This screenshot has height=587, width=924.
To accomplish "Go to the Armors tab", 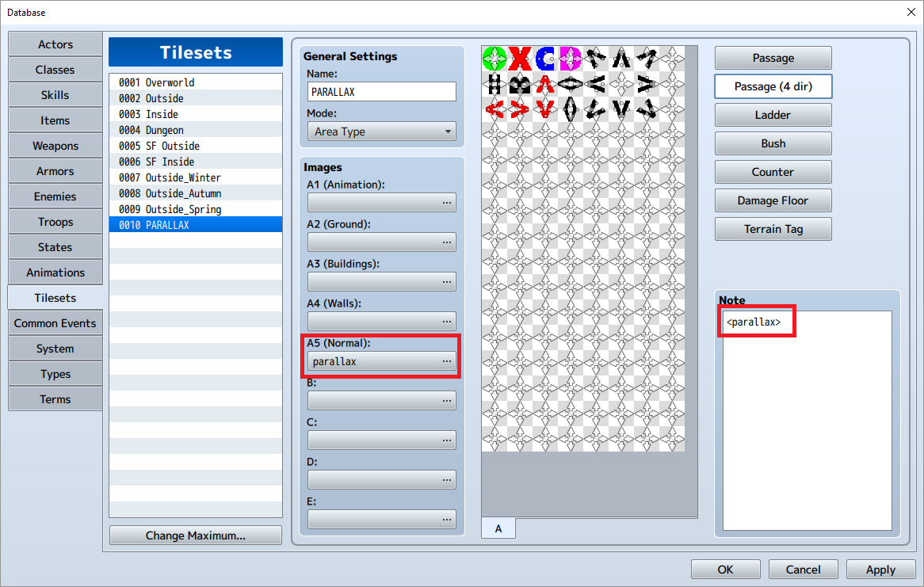I will click(55, 171).
